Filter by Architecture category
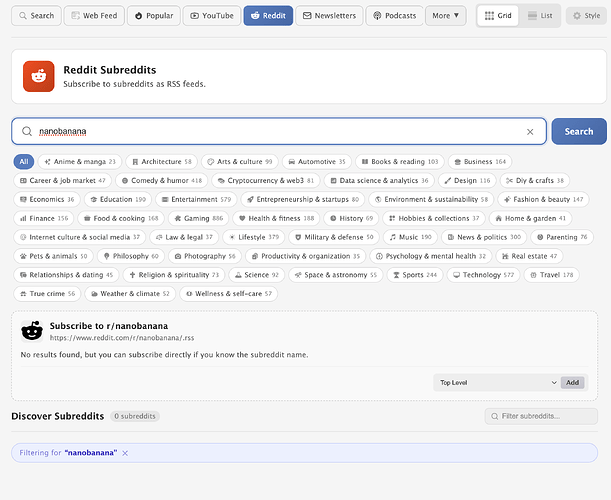The image size is (611, 500). click(x=162, y=161)
